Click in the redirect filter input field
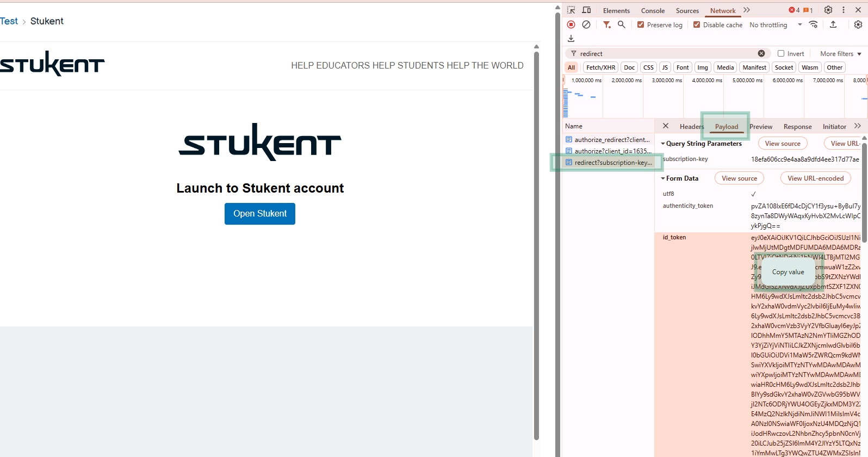This screenshot has width=868, height=457. (667, 53)
